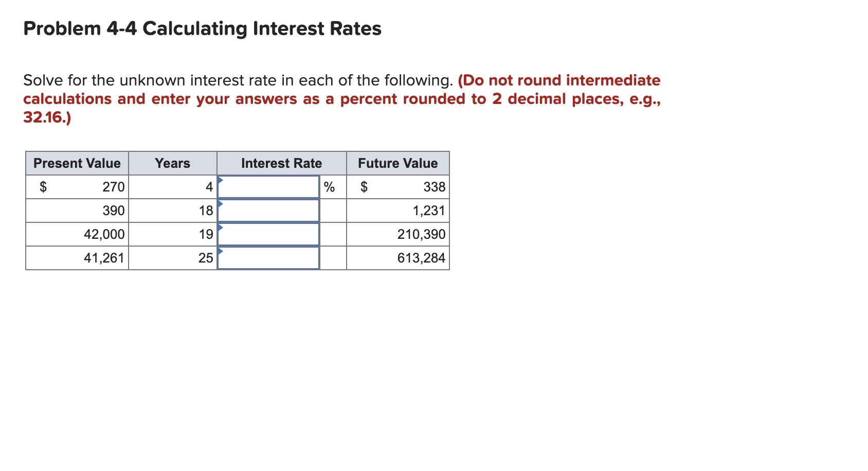Click the blue marker on the second answer box

pos(221,203)
